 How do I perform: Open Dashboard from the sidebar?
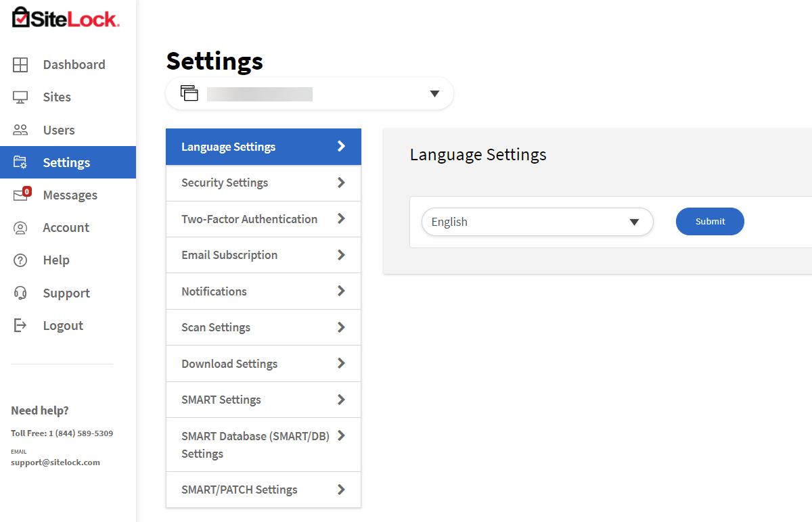click(x=74, y=65)
